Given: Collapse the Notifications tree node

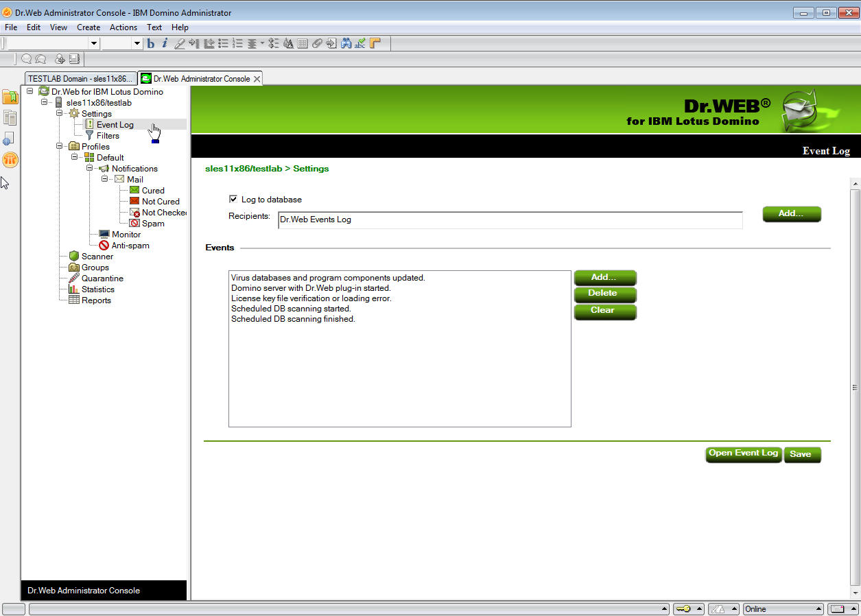Looking at the screenshot, I should point(90,168).
